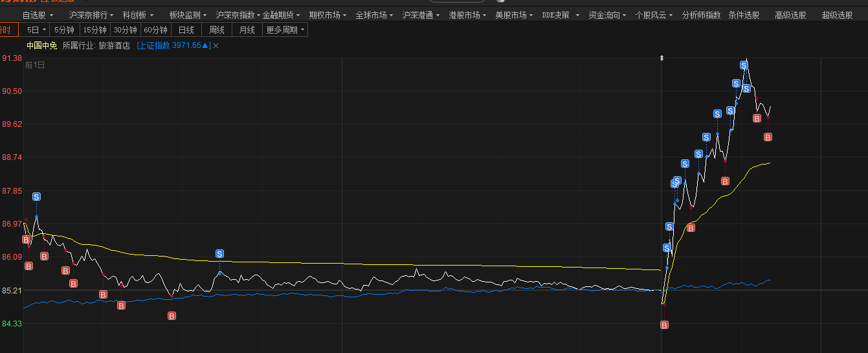The image size is (868, 353).
Task: Switch chart to 5分钟 period
Action: 65,30
